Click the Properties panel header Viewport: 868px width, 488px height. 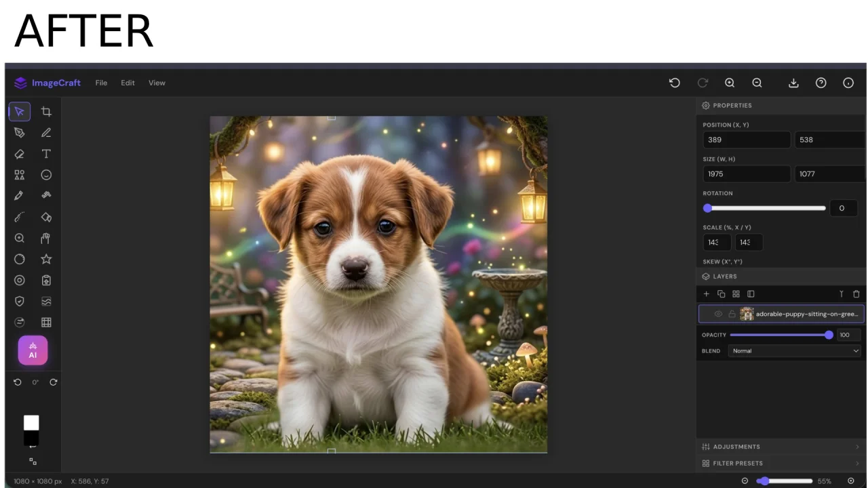tap(781, 106)
